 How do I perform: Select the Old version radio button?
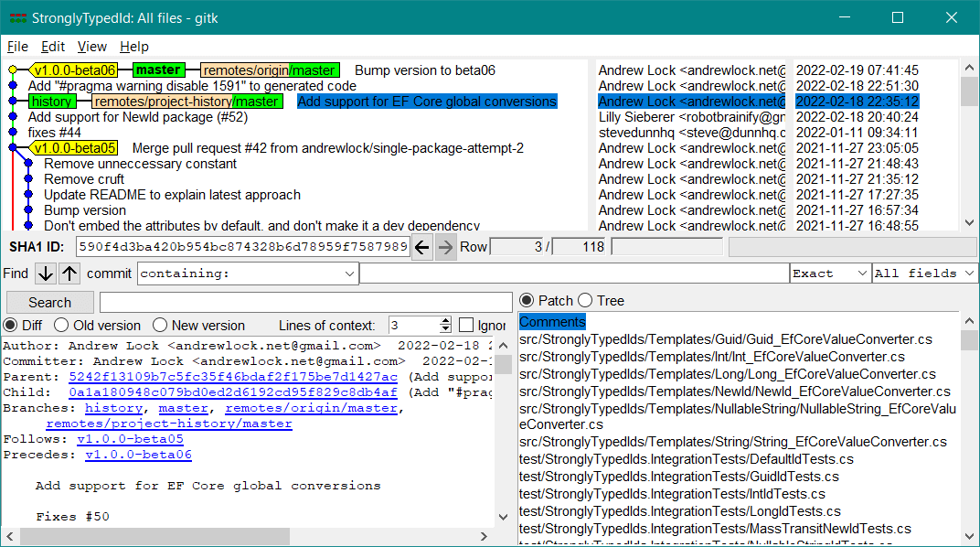pyautogui.click(x=61, y=325)
